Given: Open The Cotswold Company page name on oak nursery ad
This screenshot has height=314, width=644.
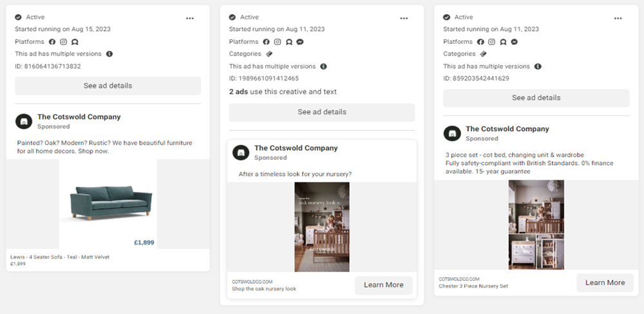Looking at the screenshot, I should click(296, 148).
